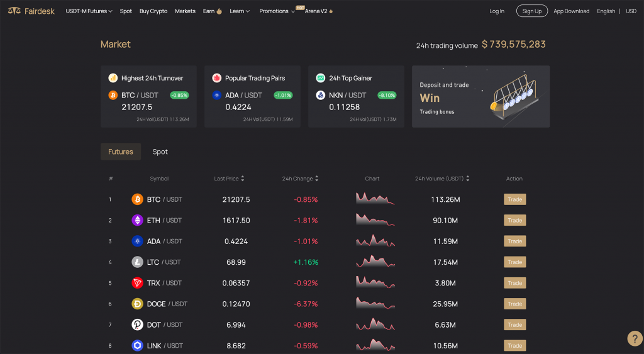Click Trade button for DOT / USDT
This screenshot has width=644, height=354.
514,325
